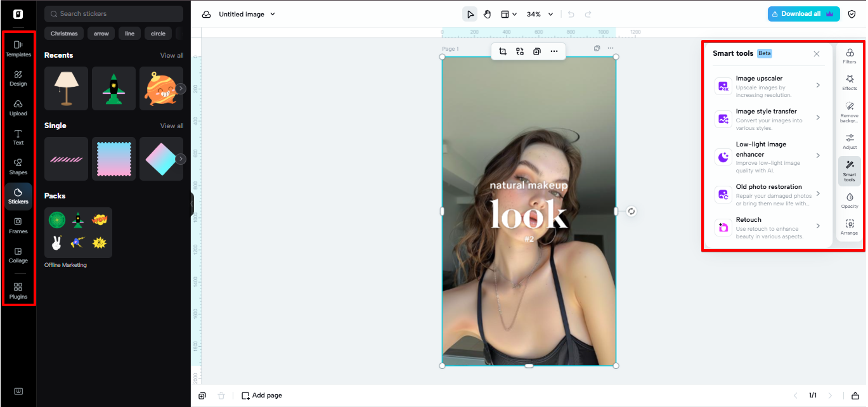The image size is (868, 407).
Task: Open the Frames panel
Action: pos(18,225)
